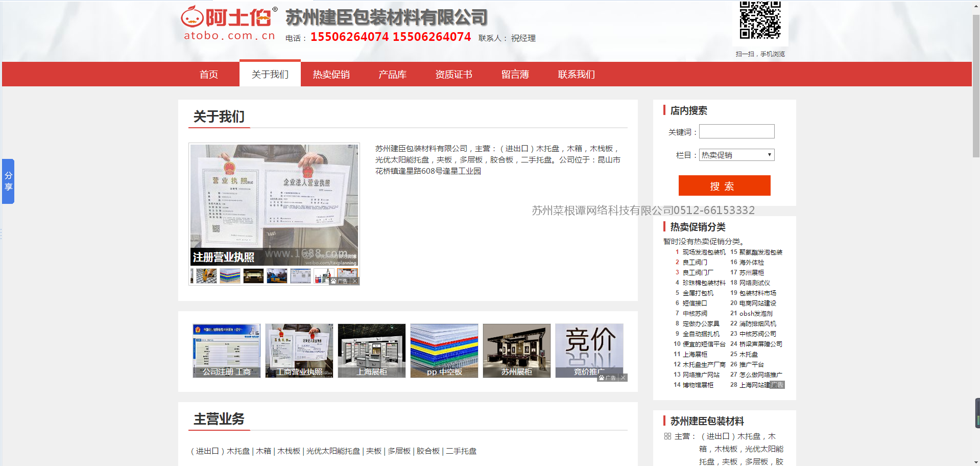The image size is (980, 466).
Task: Click the 全自动捆扎机 link
Action: click(x=701, y=334)
